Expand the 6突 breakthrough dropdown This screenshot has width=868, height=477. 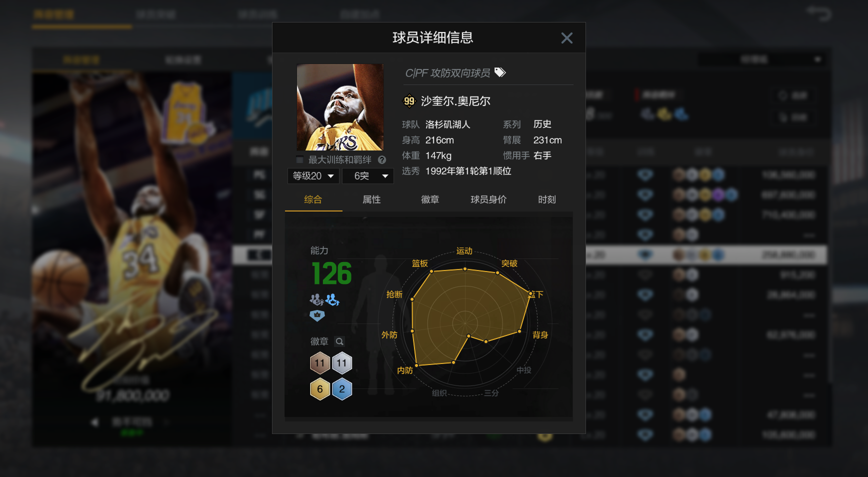(368, 176)
